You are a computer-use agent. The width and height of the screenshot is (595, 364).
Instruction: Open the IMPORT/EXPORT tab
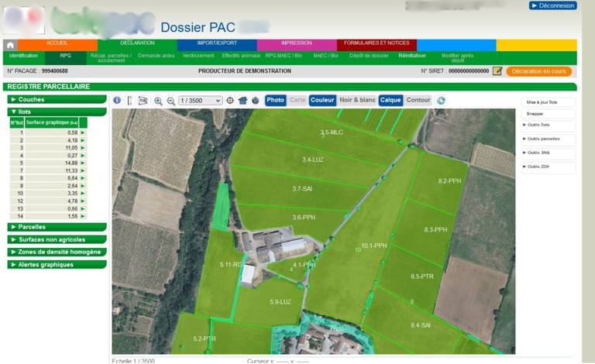coord(217,45)
